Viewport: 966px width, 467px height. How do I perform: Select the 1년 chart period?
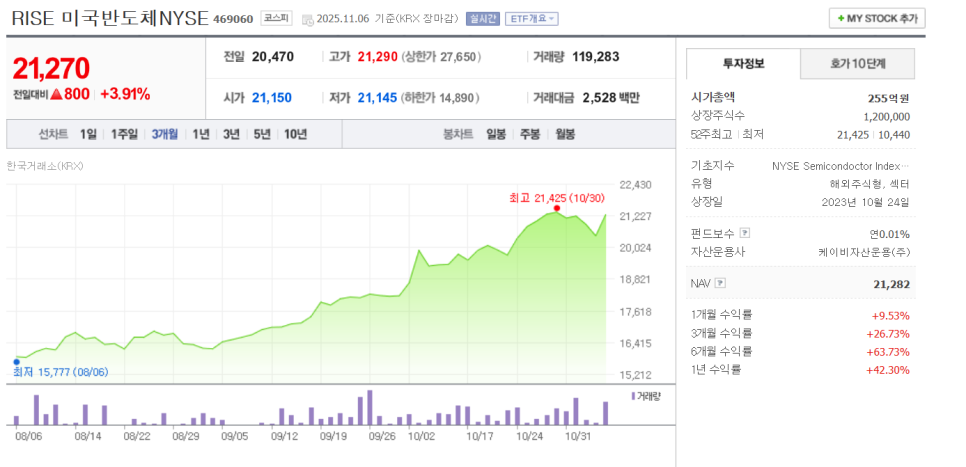(x=201, y=134)
